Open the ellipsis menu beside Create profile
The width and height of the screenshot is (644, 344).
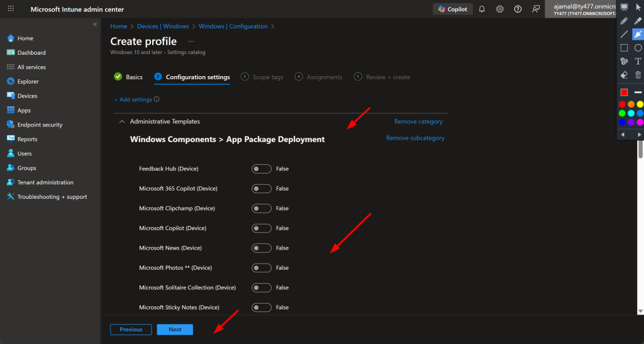click(191, 42)
